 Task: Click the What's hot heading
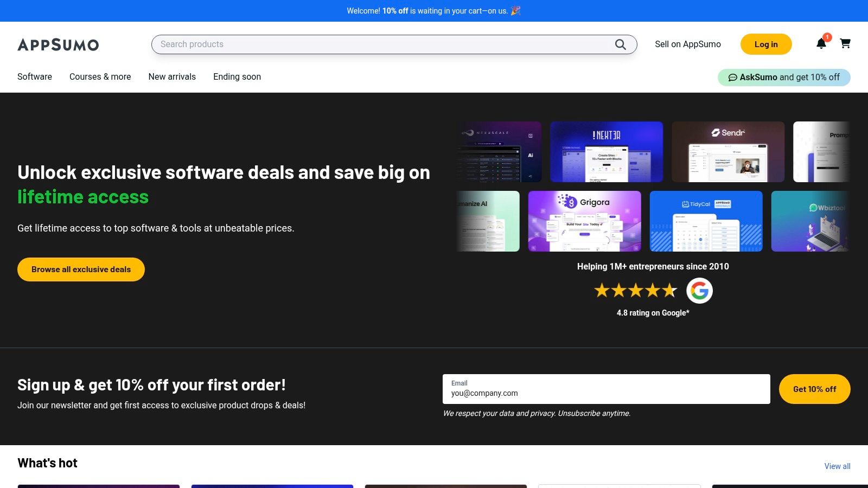pos(47,463)
